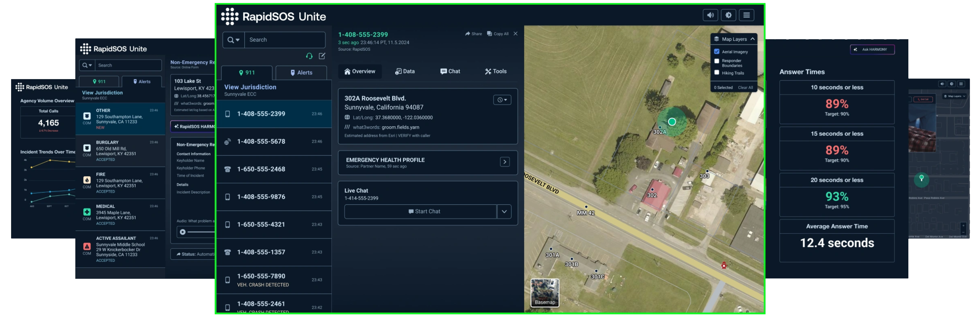Close the call detail panel

pos(515,34)
